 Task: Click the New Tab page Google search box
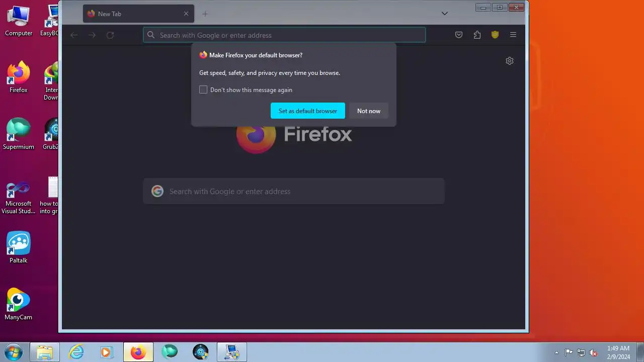pos(294,191)
